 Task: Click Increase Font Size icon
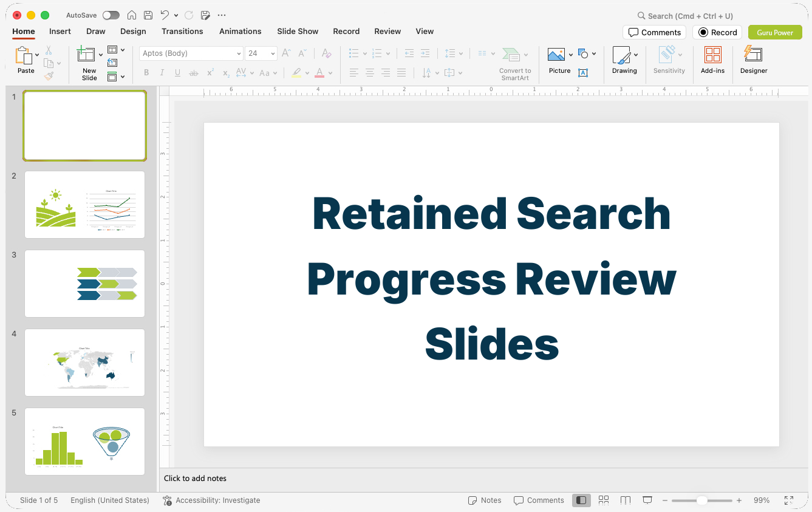tap(287, 53)
